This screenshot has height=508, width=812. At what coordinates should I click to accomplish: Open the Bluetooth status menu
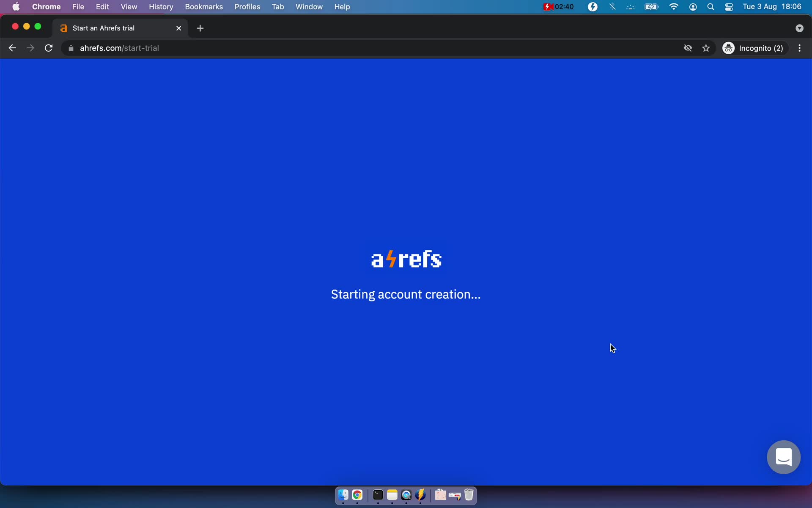[x=612, y=7]
